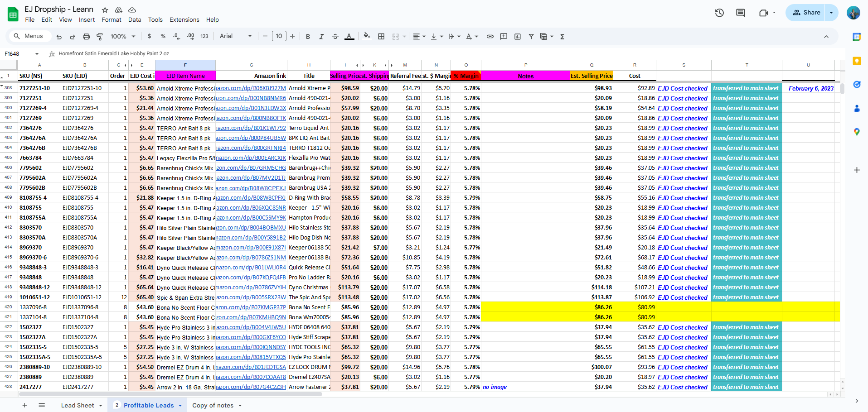Format cells as percent
868x412 pixels.
click(x=163, y=36)
